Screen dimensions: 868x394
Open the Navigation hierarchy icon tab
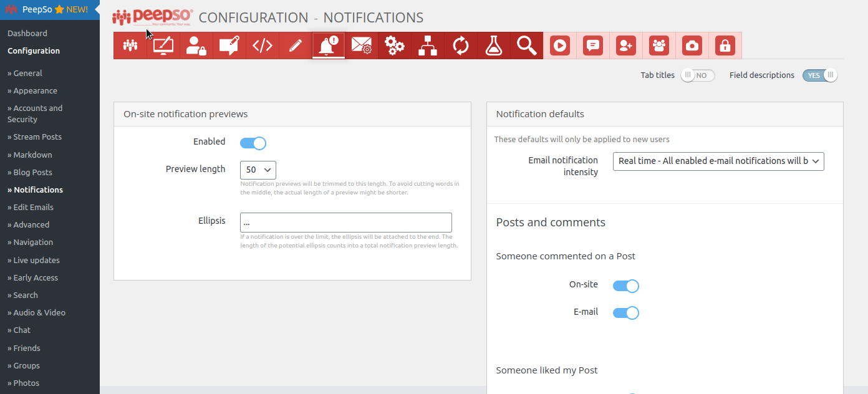(x=428, y=46)
